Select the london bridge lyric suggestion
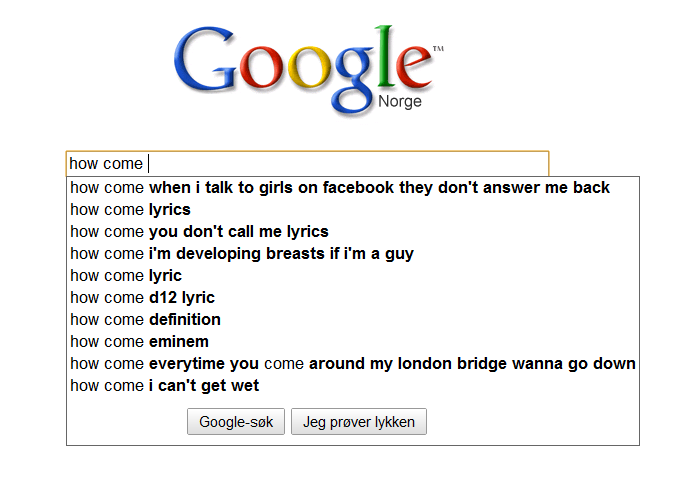 (352, 364)
